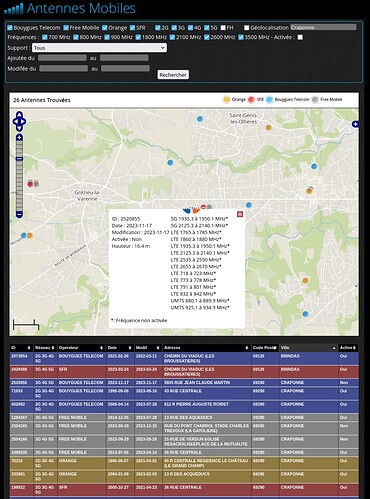
Task: Open the Support dropdown showing Tous
Action: coord(99,48)
